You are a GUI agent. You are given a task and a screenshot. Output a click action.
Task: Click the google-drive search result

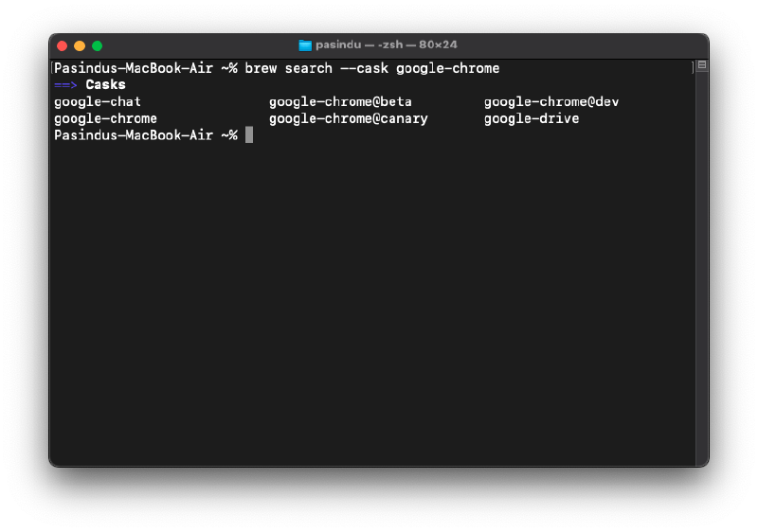point(532,118)
